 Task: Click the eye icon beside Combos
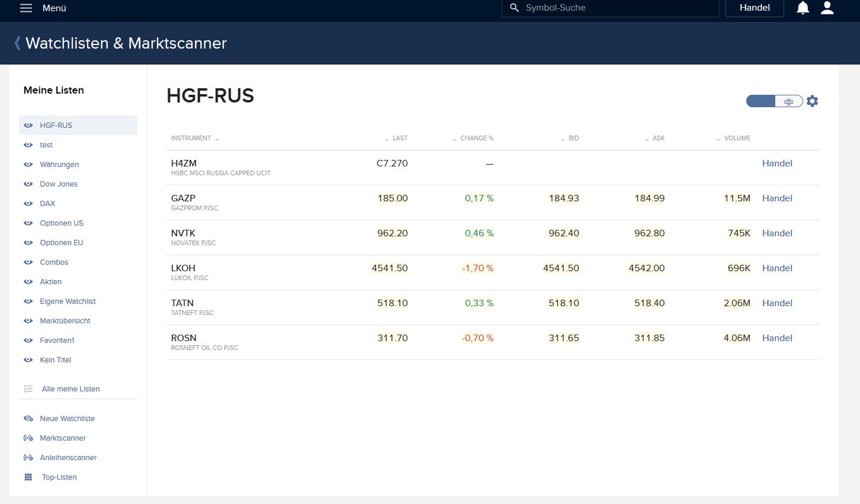pyautogui.click(x=28, y=262)
